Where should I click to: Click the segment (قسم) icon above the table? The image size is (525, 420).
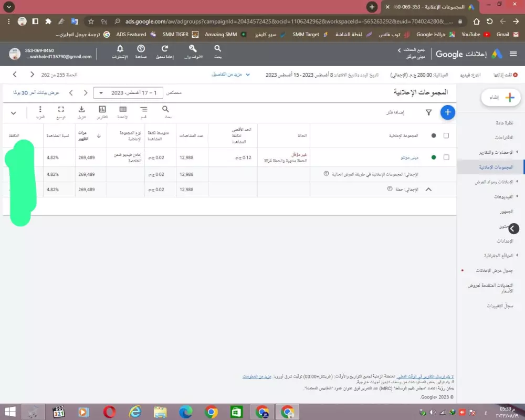(x=143, y=111)
